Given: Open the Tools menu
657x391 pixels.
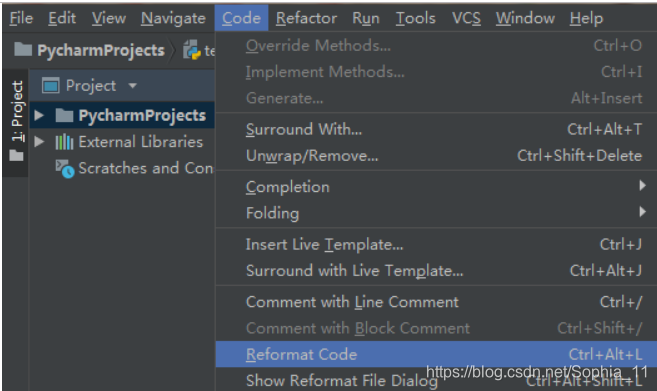Looking at the screenshot, I should tap(416, 18).
